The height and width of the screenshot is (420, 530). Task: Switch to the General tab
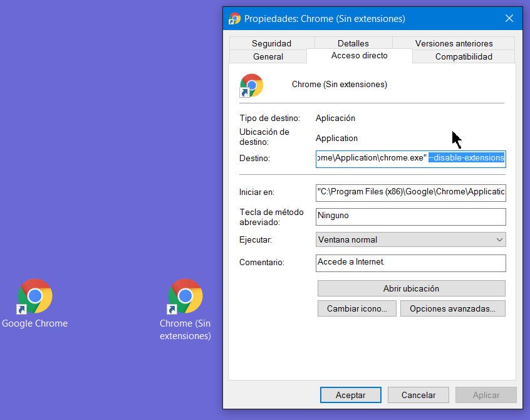pyautogui.click(x=268, y=56)
